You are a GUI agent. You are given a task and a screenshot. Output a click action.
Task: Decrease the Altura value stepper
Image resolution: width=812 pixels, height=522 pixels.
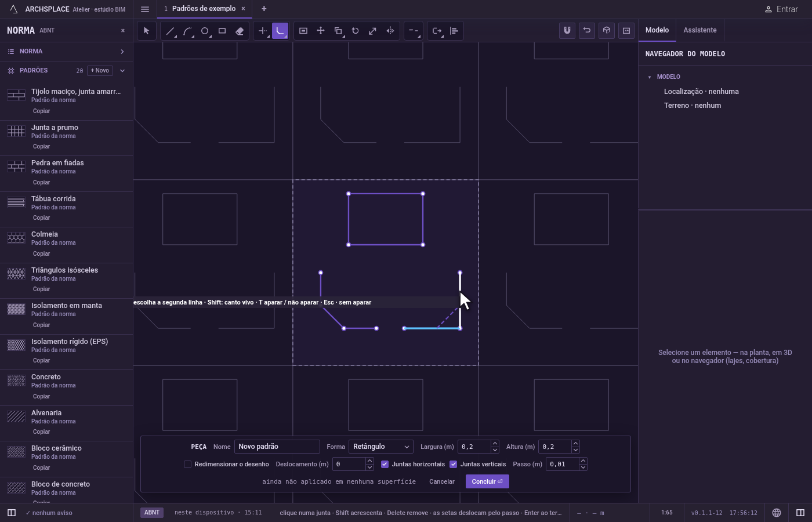575,450
